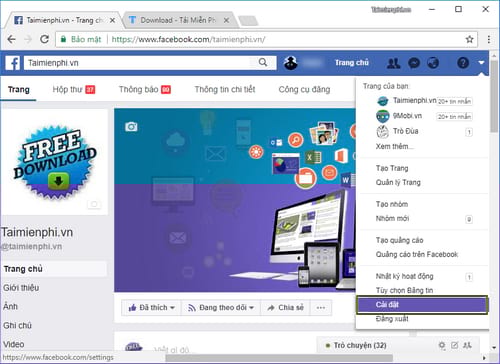Open the globe notifications icon

(433, 63)
